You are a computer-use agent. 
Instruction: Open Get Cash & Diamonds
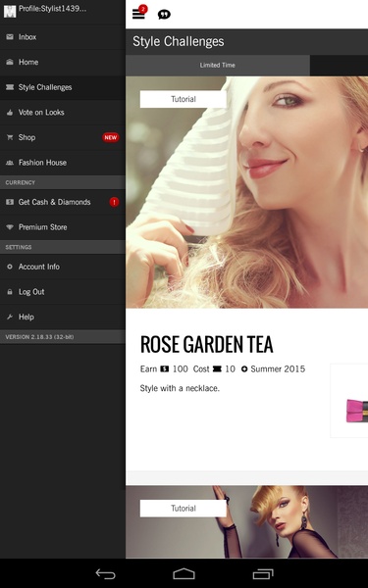(63, 202)
